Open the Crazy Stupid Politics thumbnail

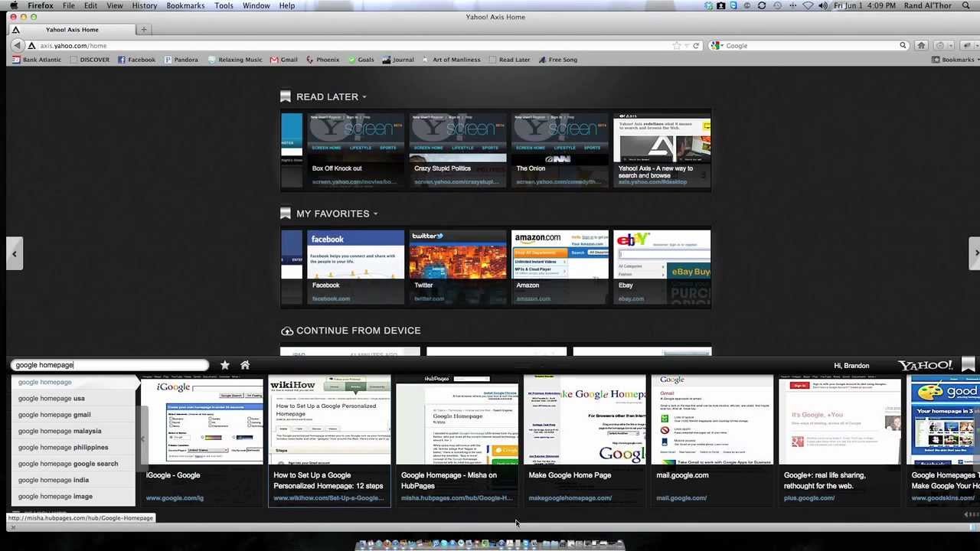[457, 150]
